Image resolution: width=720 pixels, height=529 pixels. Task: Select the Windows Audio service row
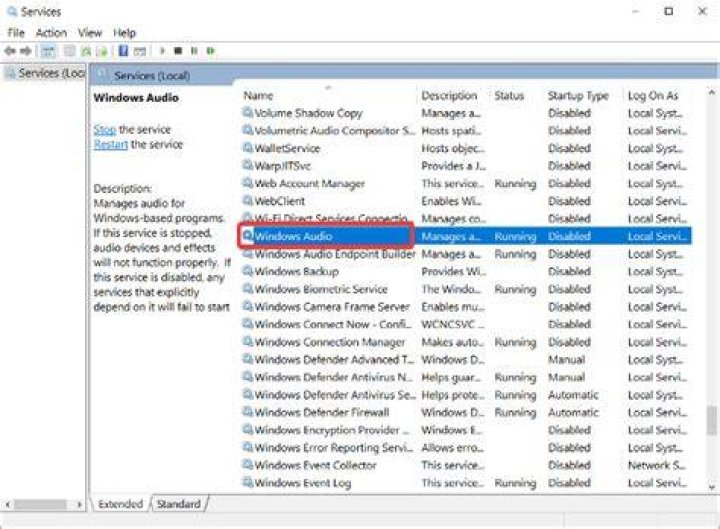(466, 236)
